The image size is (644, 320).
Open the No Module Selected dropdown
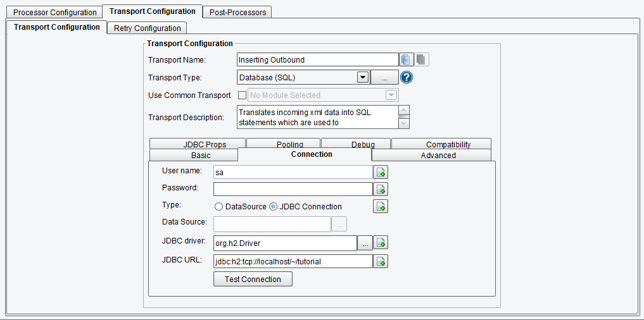click(391, 95)
